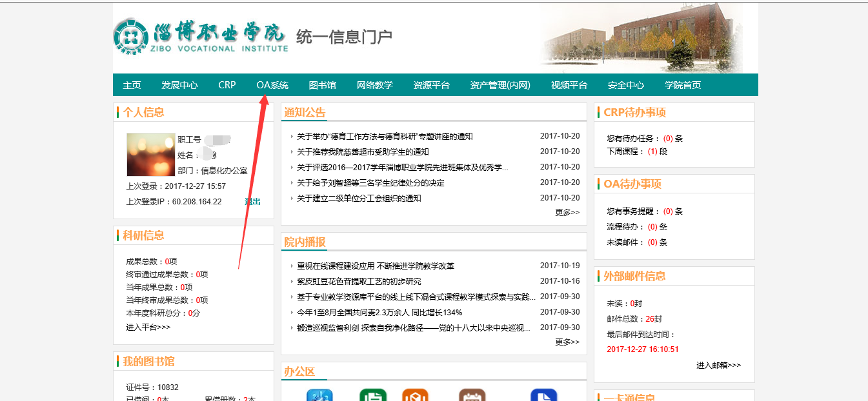Open 进入平台>>> in 科研信息

point(148,328)
